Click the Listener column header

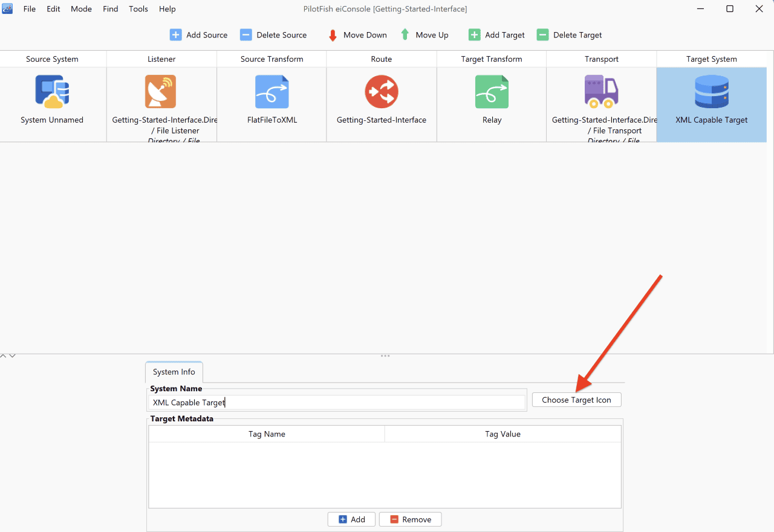[161, 59]
